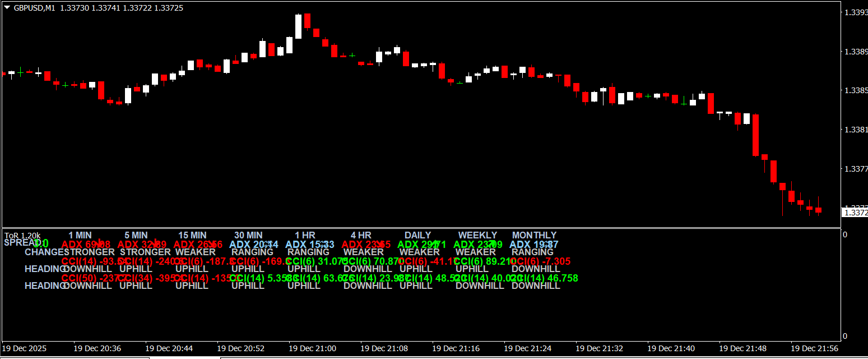Click the tallest white candle at the chart peak
Viewport: 868px width, 359px height.
298,26
